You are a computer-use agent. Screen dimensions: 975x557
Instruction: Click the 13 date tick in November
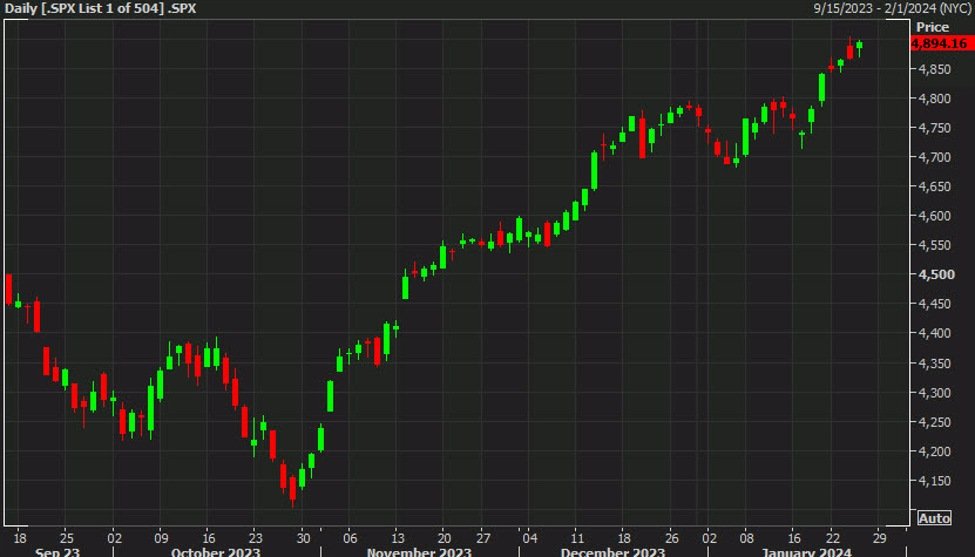pos(397,538)
